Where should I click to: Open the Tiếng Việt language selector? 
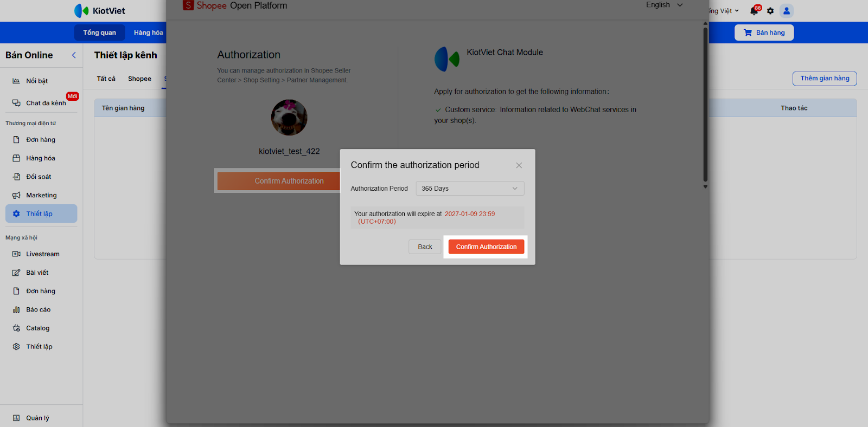pyautogui.click(x=724, y=11)
